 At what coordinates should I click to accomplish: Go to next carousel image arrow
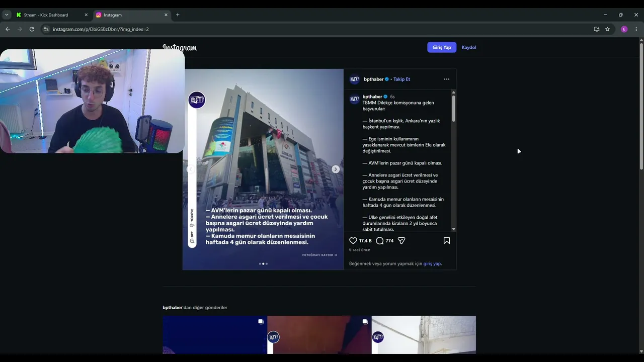click(x=336, y=169)
